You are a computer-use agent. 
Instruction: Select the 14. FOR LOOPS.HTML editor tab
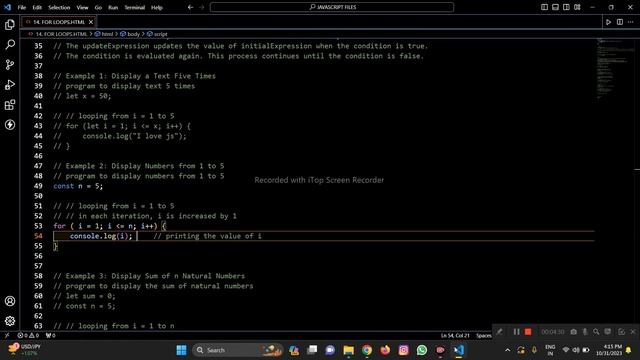coord(58,22)
